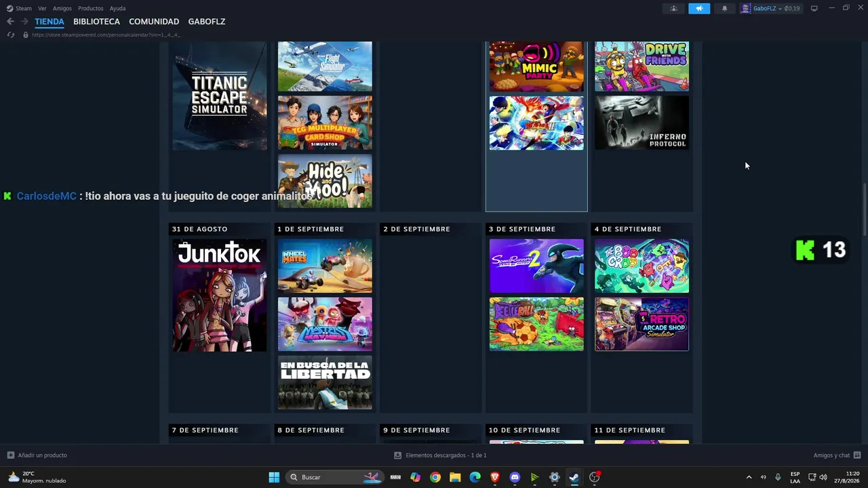Click the 1 DE SEPTIEMBRE date header
This screenshot has width=868, height=488.
pos(311,229)
